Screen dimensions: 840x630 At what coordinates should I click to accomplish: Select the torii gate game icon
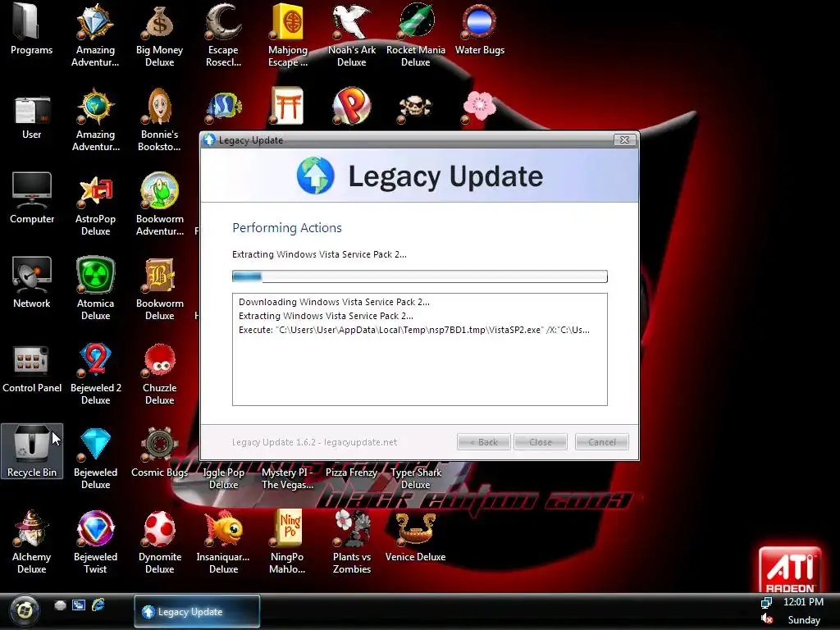(x=287, y=106)
